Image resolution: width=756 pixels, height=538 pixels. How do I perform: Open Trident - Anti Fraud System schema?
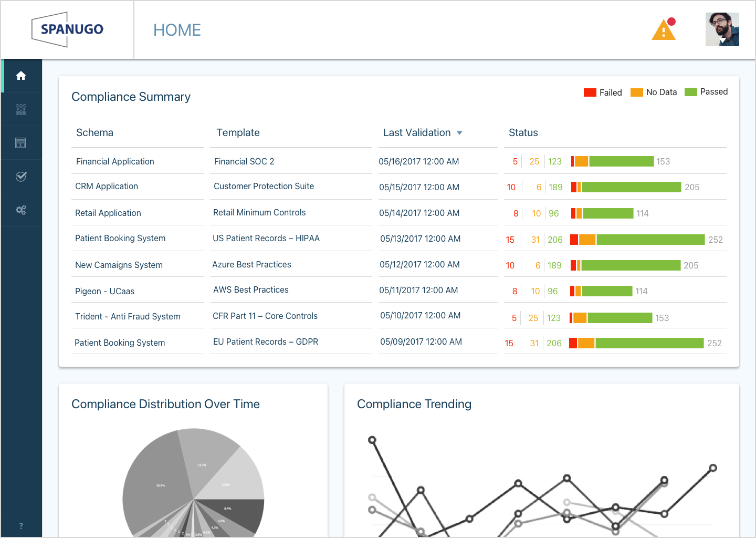(x=128, y=316)
